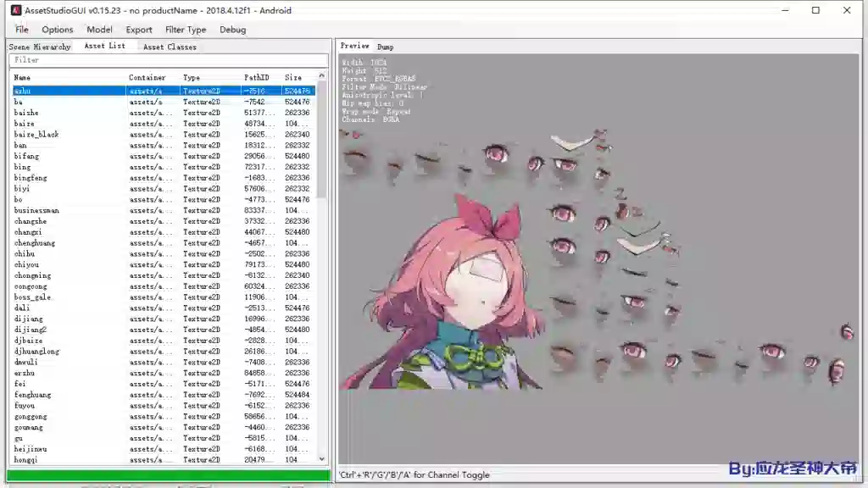Sort assets by the Size column header

(299, 77)
